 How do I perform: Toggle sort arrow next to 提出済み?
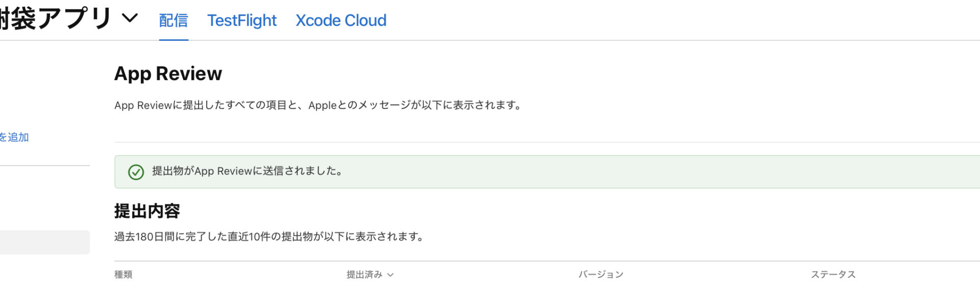tap(390, 275)
